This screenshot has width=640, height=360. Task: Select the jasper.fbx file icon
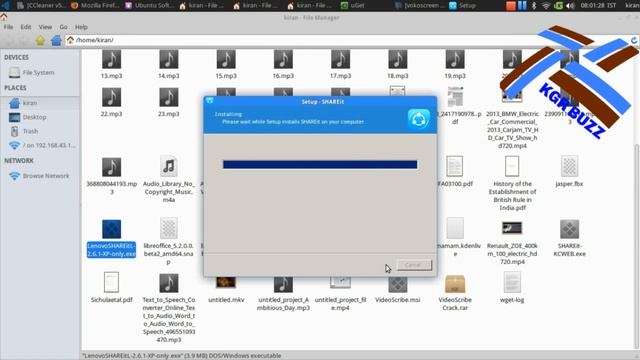(569, 166)
